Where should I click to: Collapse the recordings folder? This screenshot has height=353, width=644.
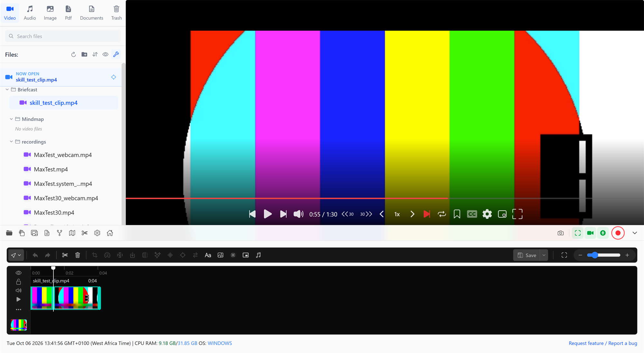pos(11,141)
